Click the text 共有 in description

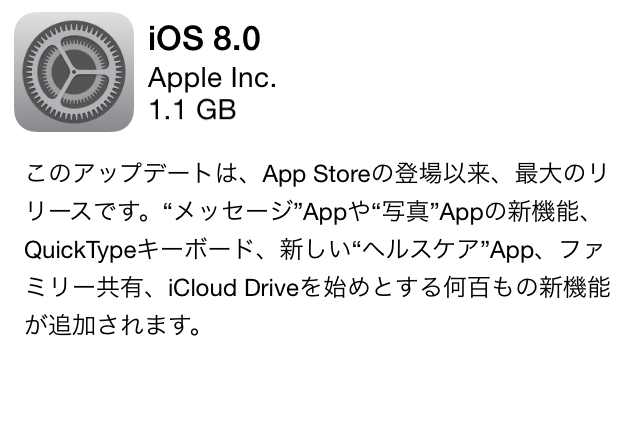click(x=119, y=287)
